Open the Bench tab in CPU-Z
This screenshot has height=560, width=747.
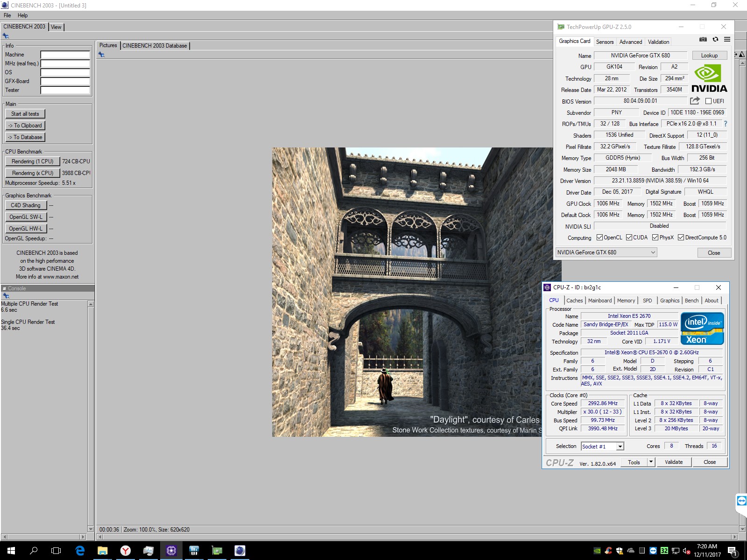click(691, 301)
